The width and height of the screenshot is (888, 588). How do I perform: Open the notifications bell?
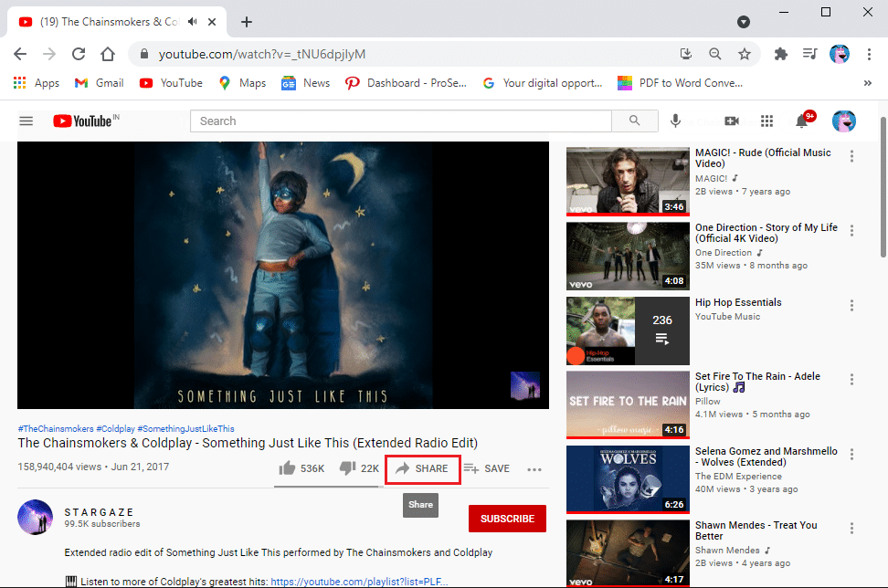803,121
